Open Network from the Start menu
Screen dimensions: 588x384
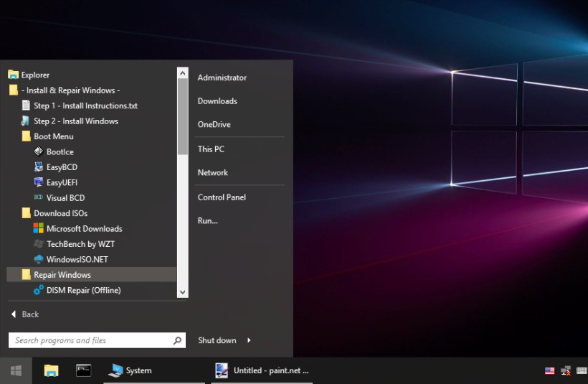pos(213,173)
